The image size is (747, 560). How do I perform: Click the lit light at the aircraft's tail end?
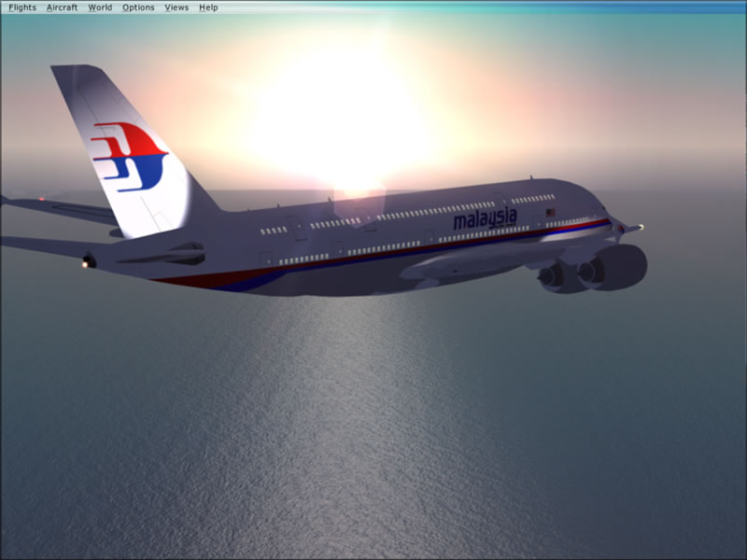pyautogui.click(x=87, y=262)
